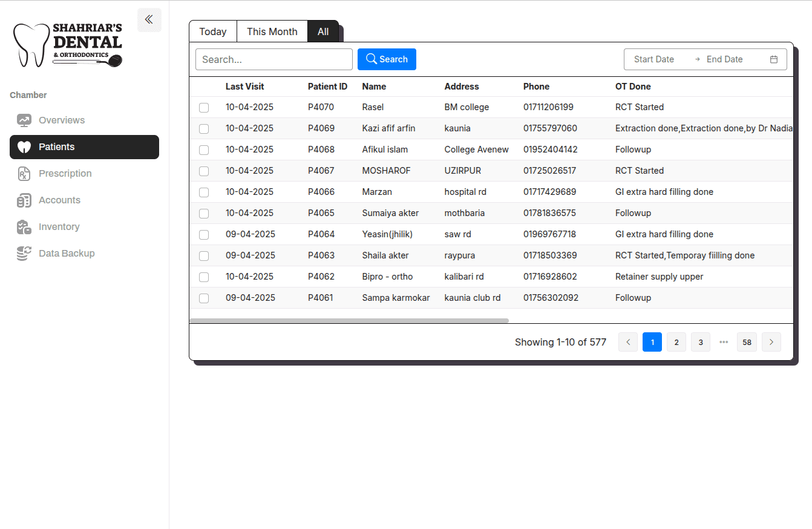Click the Patients tooth icon

(24, 147)
